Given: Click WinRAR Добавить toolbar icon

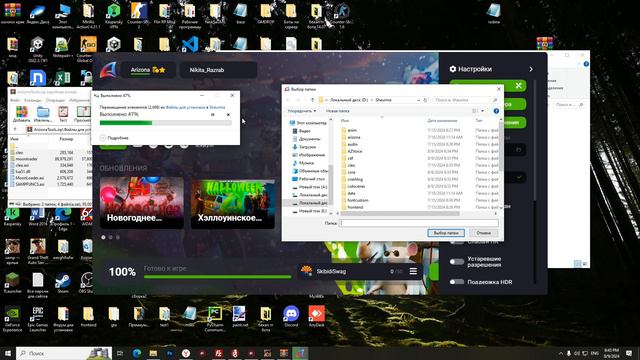Looking at the screenshot, I should pyautogui.click(x=21, y=114).
